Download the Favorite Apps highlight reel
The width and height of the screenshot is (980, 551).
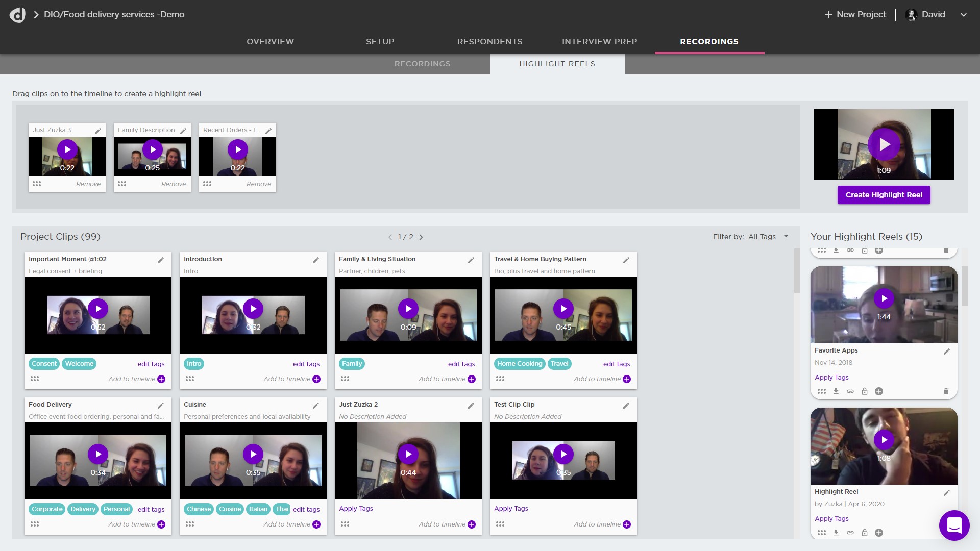[836, 391]
